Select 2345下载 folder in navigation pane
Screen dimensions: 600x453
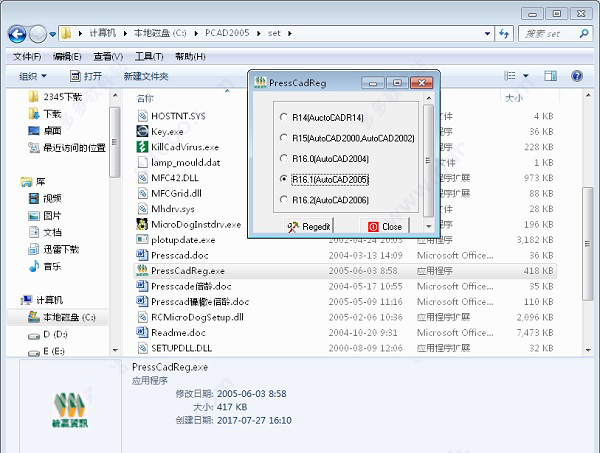[55, 97]
